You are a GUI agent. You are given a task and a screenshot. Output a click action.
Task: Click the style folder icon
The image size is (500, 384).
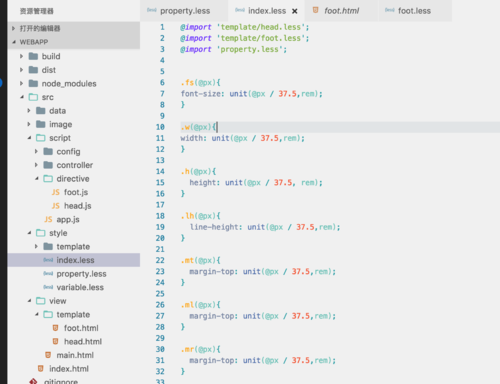coord(41,233)
